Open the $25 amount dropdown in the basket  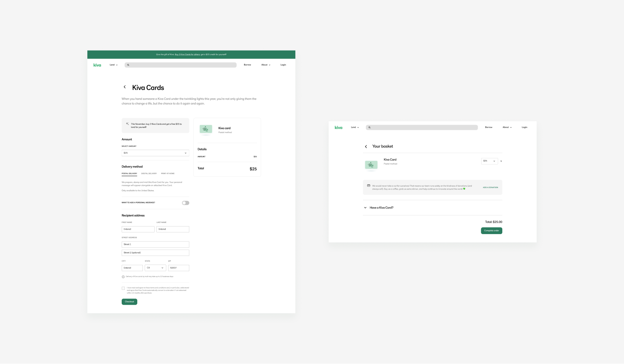coord(489,161)
